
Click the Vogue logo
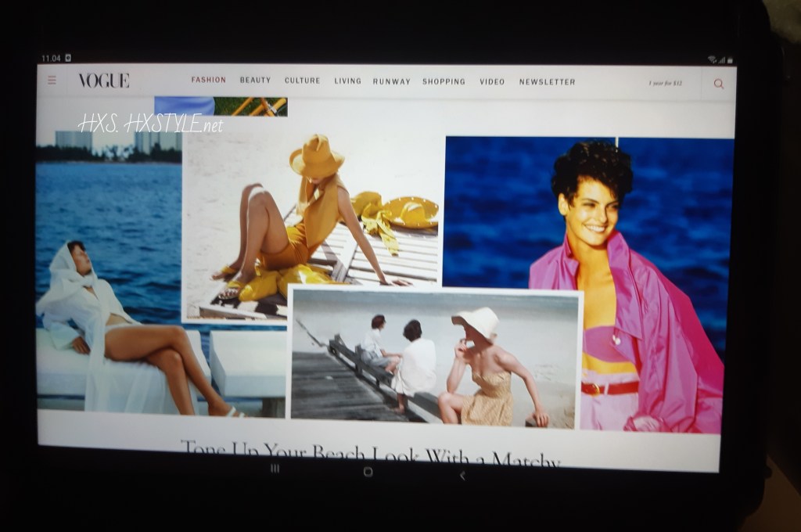coord(104,81)
